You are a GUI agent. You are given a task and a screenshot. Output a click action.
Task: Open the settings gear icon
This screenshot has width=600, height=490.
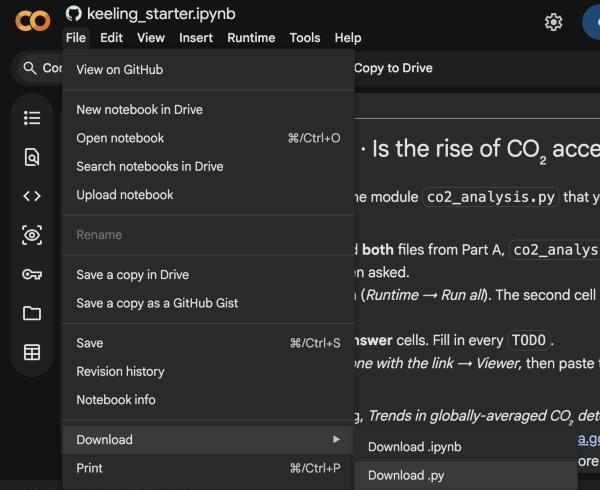(553, 22)
